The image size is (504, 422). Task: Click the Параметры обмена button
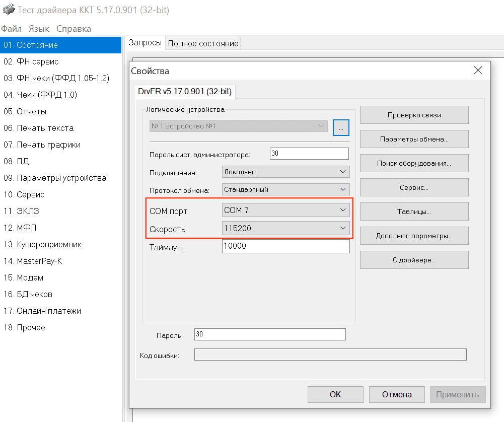click(414, 139)
